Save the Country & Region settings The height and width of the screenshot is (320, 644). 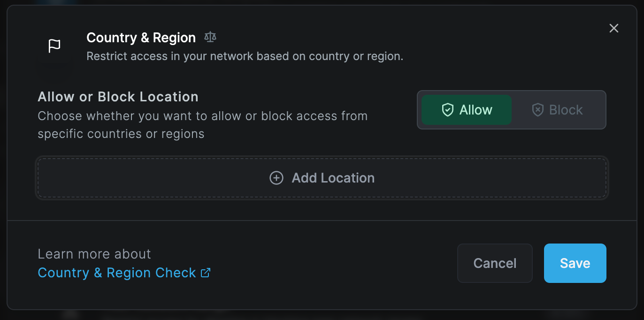[x=575, y=263]
